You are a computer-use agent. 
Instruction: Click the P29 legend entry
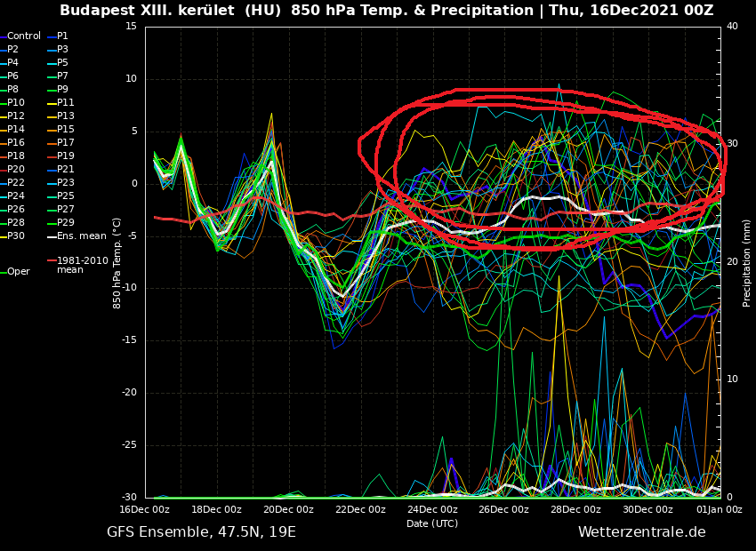point(66,223)
